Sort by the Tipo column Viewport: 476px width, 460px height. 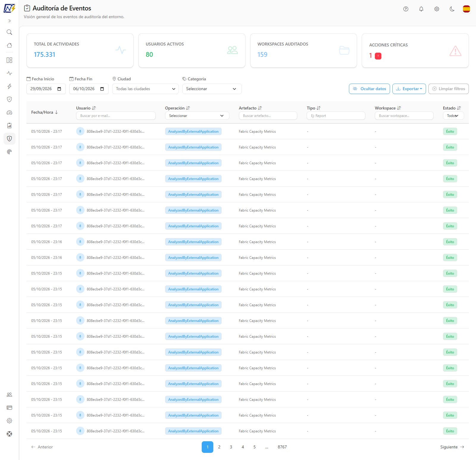tap(314, 108)
